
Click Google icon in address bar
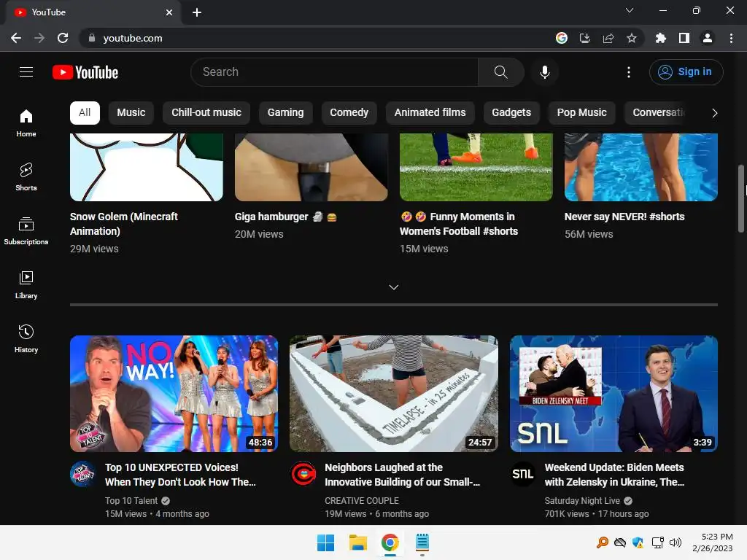pos(562,38)
